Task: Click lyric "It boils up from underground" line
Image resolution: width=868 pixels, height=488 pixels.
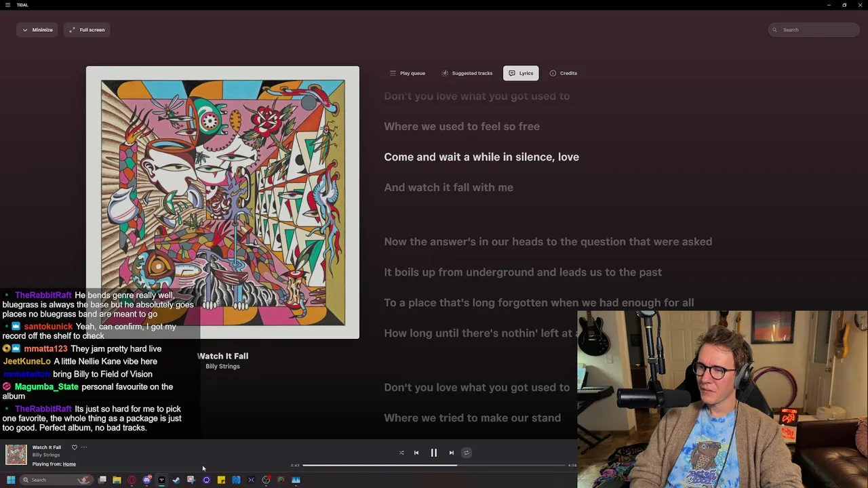Action: click(x=523, y=272)
